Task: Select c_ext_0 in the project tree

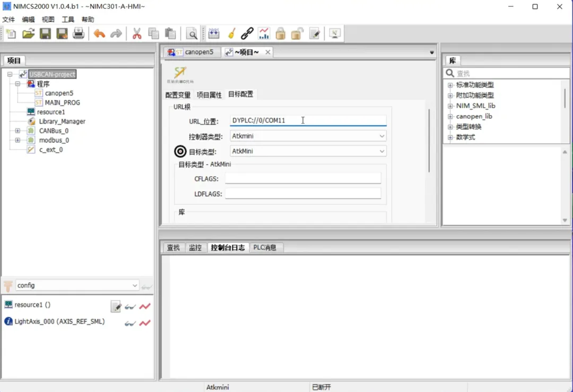Action: (x=51, y=150)
